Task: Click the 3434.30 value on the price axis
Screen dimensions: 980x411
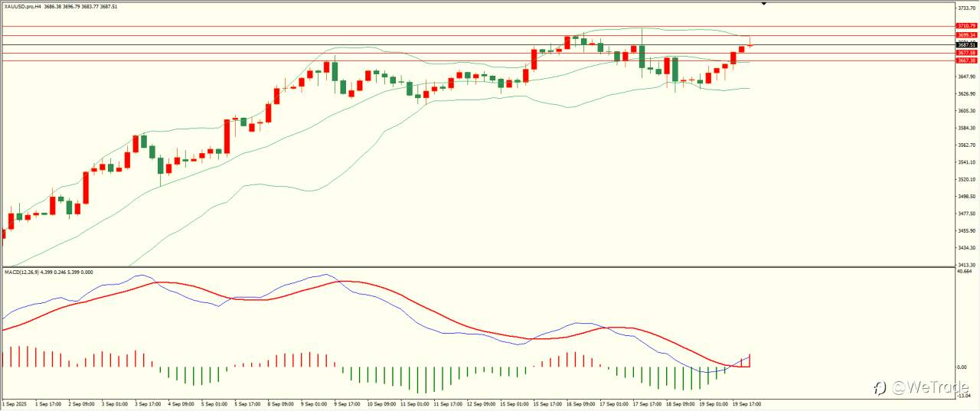Action: point(967,247)
